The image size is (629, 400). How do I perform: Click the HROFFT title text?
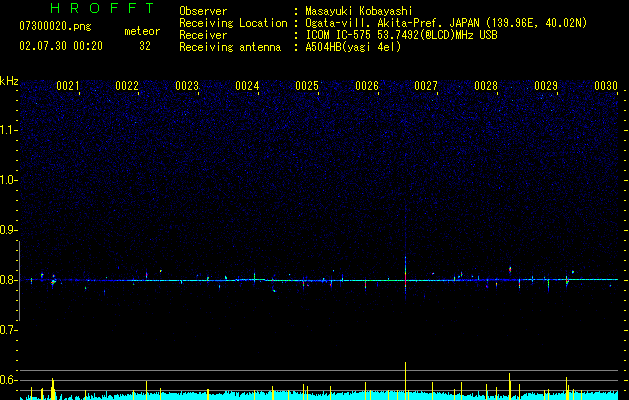103,8
